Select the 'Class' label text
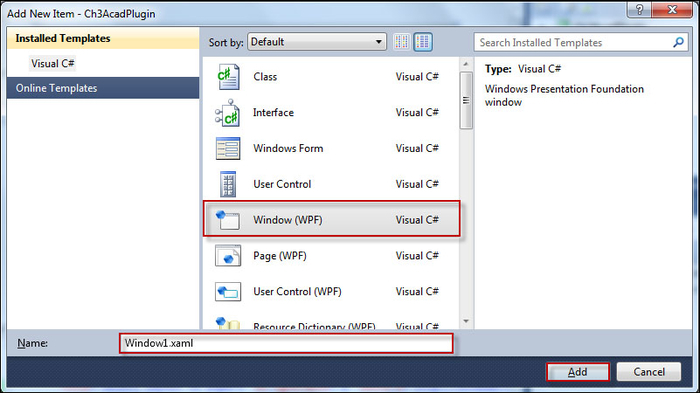The height and width of the screenshot is (393, 700). pyautogui.click(x=265, y=77)
